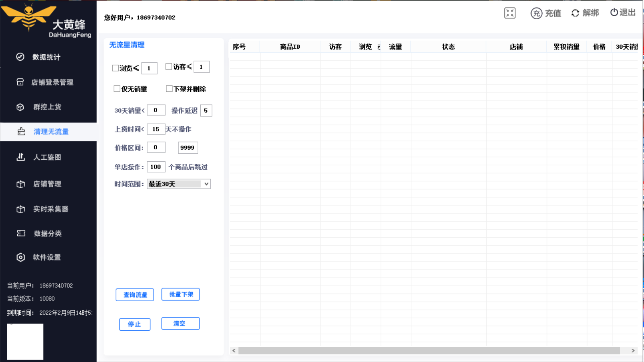Click the fullscreen expand icon in header
Viewport: 644px width, 362px height.
510,13
